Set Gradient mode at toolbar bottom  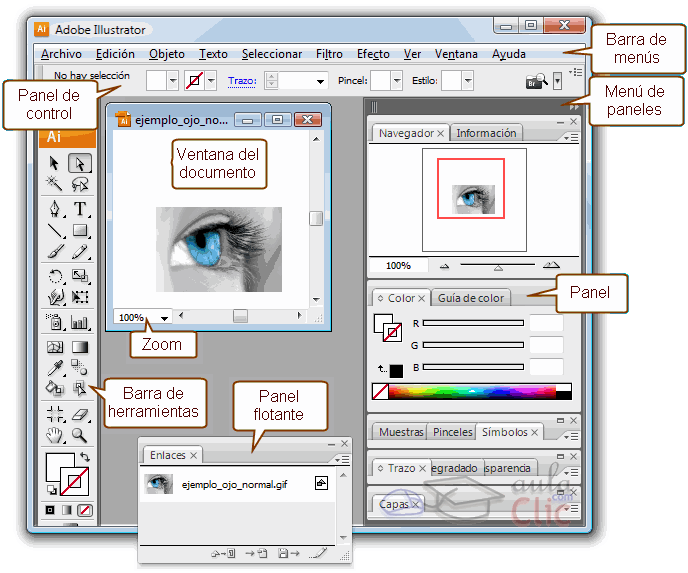point(67,510)
